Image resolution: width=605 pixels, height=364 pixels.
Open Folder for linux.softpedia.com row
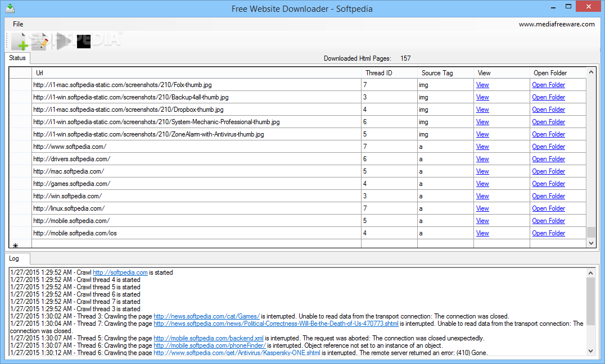pyautogui.click(x=548, y=208)
